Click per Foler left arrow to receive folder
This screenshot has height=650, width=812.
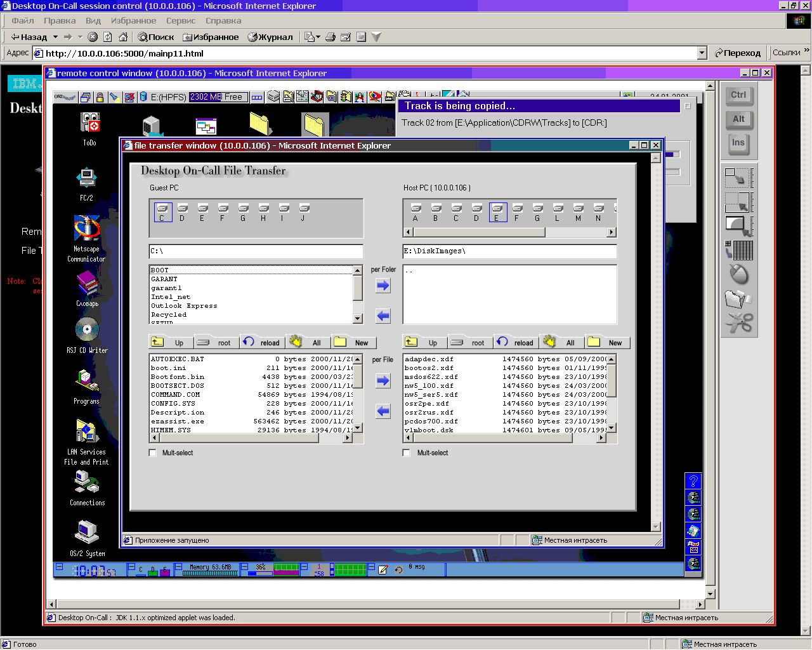(383, 315)
